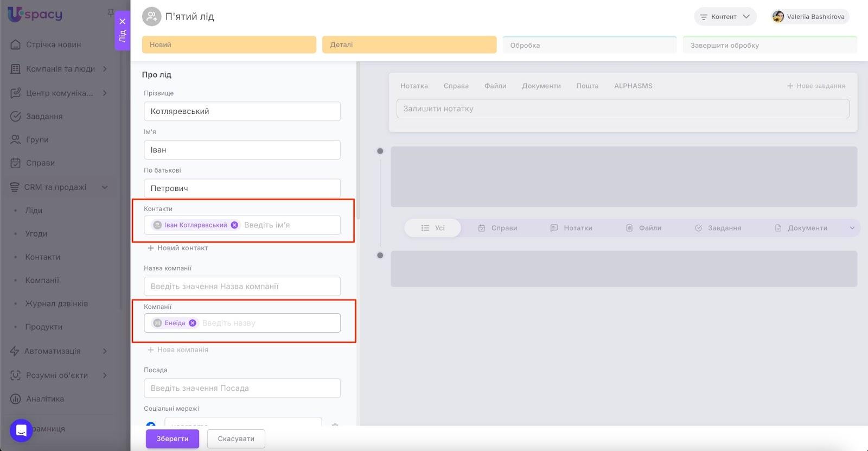Image resolution: width=868 pixels, height=451 pixels.
Task: Expand Компанія та люди submenu
Action: [x=105, y=69]
